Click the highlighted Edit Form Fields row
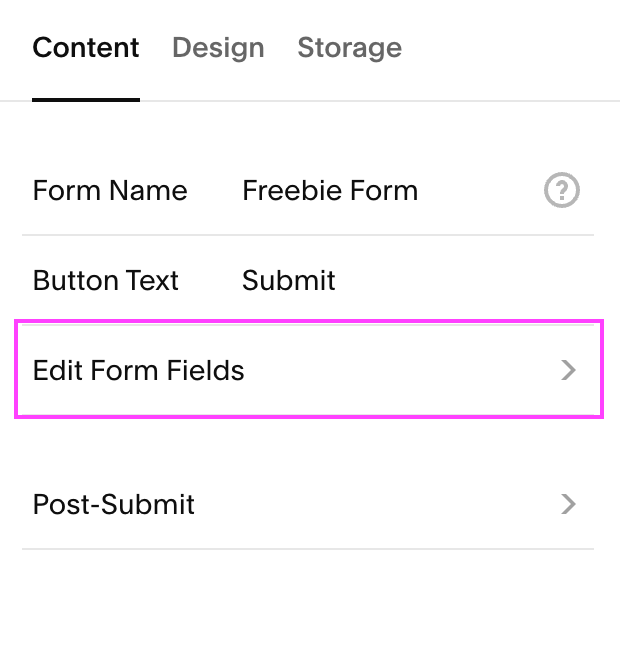620x646 pixels. pos(308,371)
